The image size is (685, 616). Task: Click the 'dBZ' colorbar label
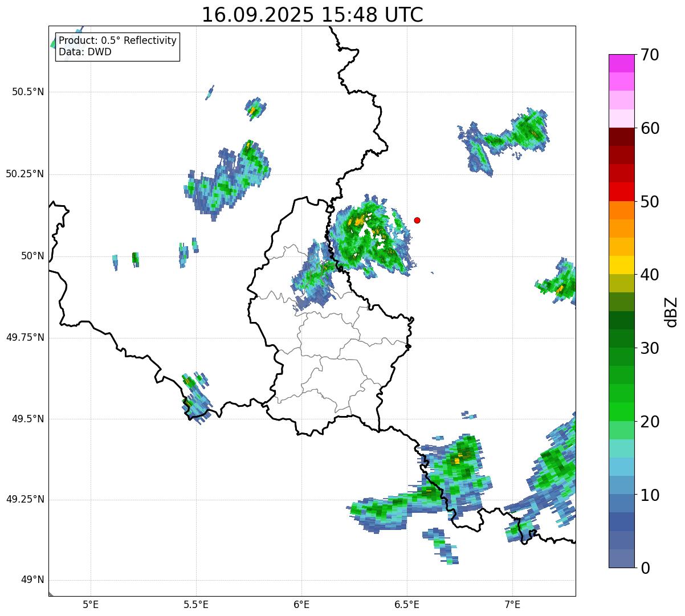tap(671, 311)
